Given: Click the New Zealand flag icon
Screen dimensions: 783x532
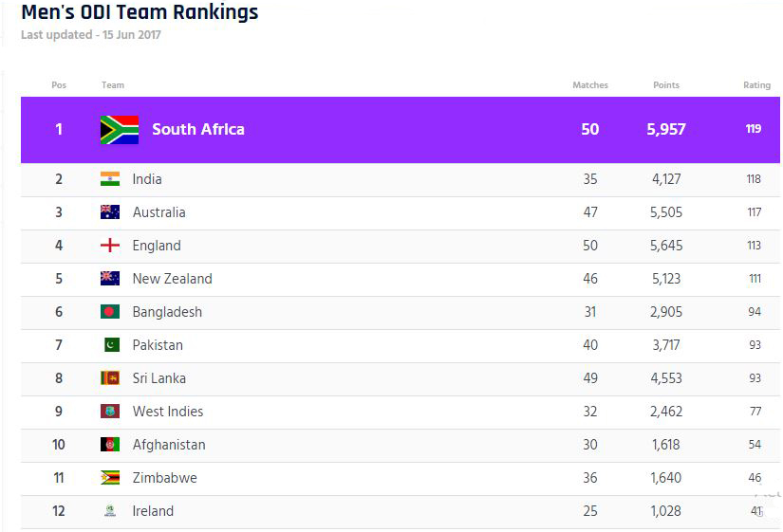Looking at the screenshot, I should pyautogui.click(x=110, y=279).
